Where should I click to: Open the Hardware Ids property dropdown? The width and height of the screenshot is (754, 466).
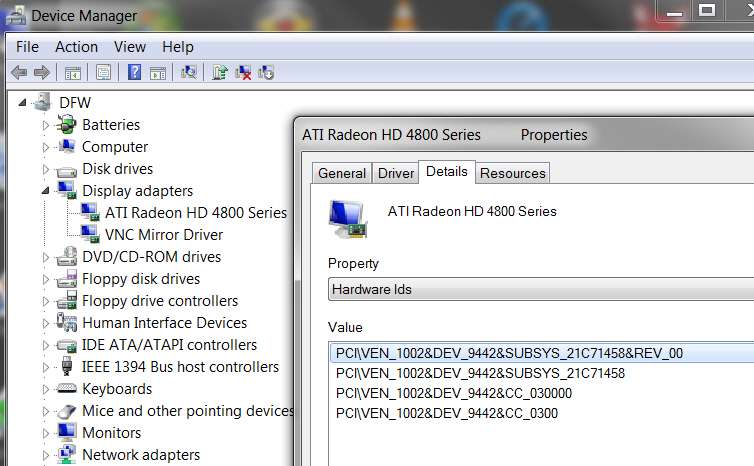tap(541, 289)
